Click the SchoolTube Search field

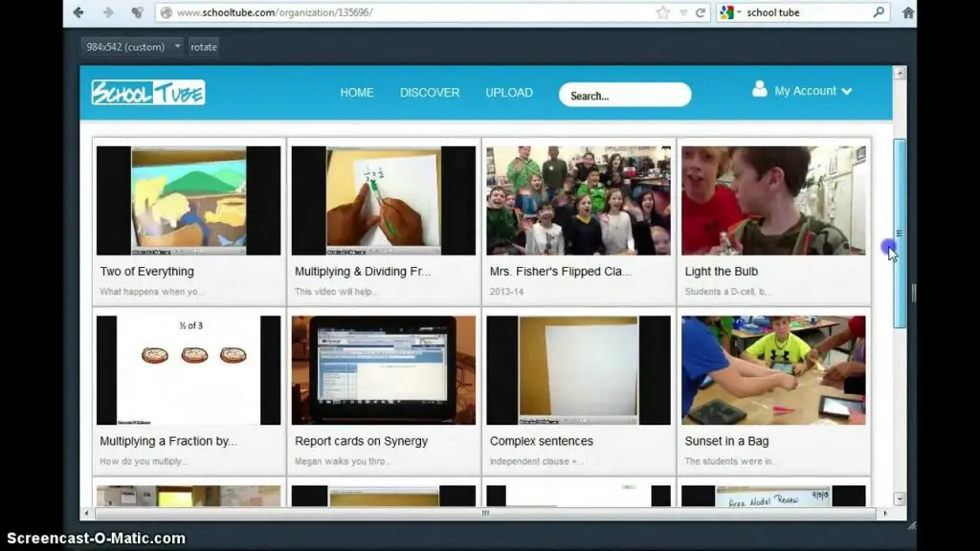coord(625,95)
